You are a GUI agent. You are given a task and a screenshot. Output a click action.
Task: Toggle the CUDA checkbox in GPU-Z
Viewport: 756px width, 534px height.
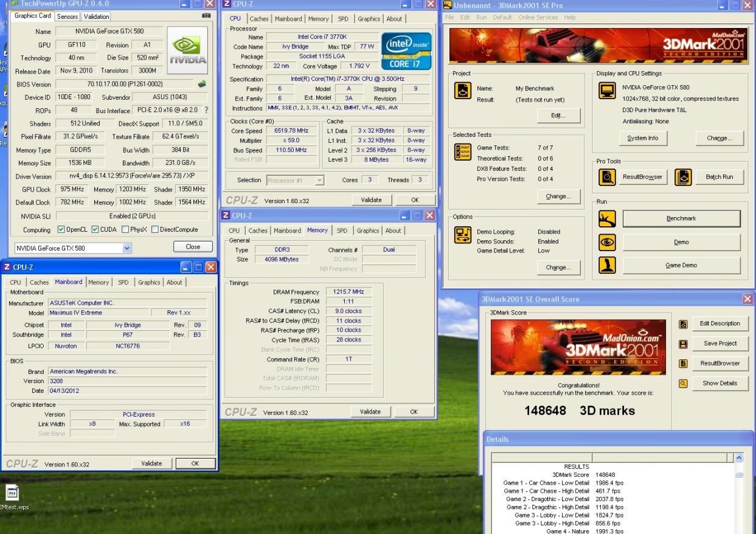tap(95, 230)
